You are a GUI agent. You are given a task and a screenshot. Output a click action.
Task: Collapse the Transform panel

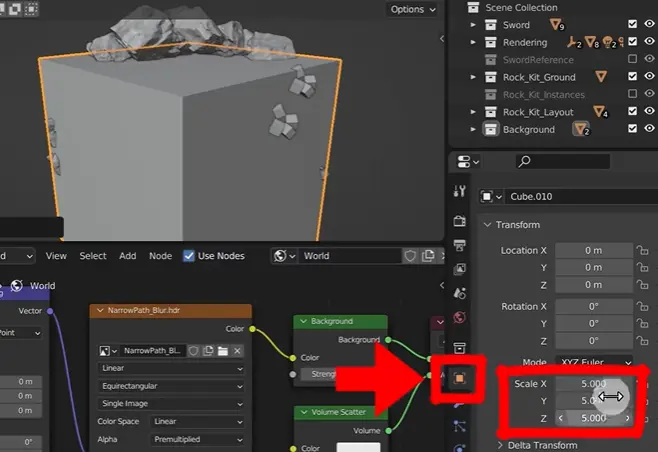pyautogui.click(x=487, y=225)
